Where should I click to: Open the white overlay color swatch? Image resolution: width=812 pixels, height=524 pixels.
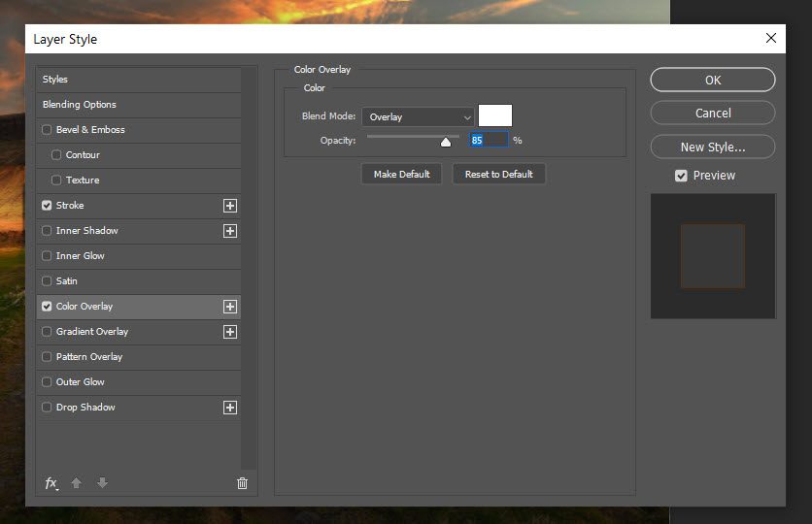tap(494, 116)
